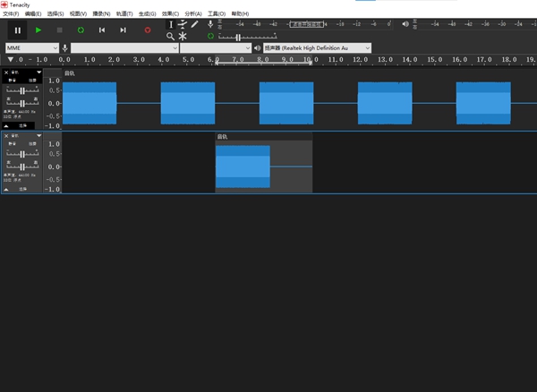
Task: Click the first track's clip title bar
Action: click(x=300, y=73)
